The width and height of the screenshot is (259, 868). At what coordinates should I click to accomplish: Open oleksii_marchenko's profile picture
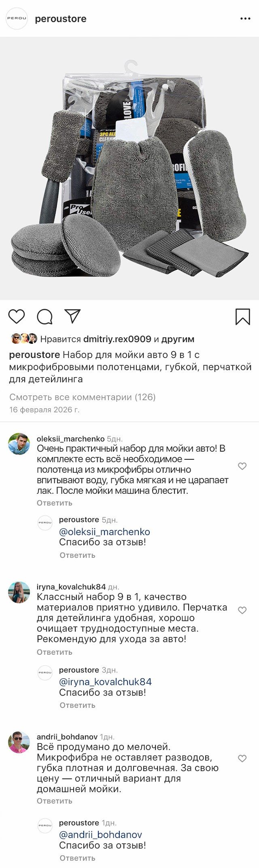pos(19,444)
